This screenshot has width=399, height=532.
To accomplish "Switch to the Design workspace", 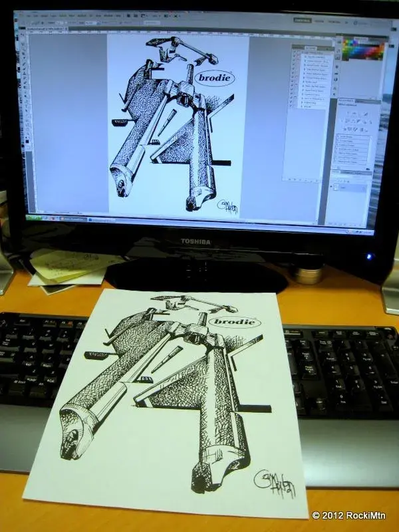I will coord(319,21).
